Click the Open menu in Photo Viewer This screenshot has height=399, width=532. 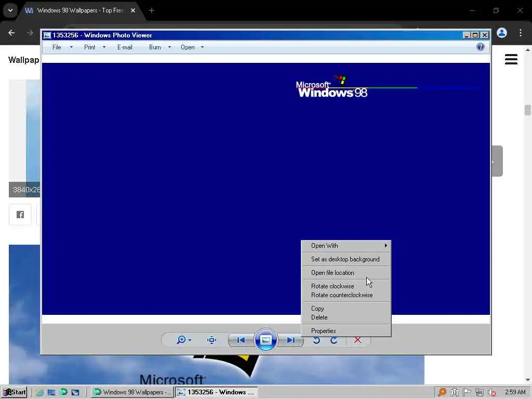(188, 47)
